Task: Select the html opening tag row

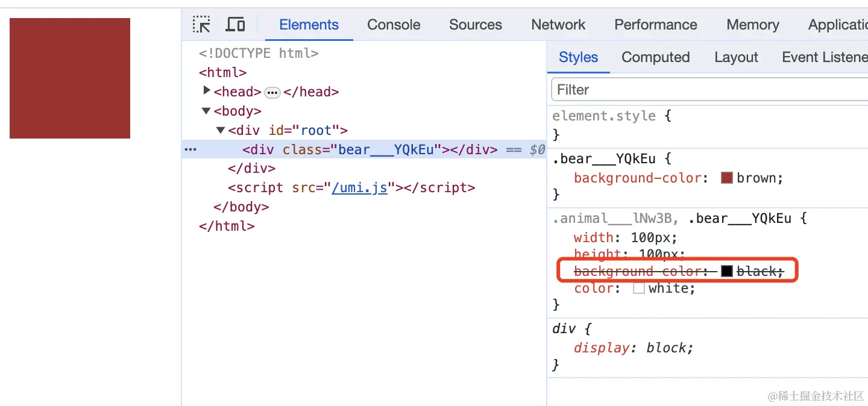Action: [223, 72]
